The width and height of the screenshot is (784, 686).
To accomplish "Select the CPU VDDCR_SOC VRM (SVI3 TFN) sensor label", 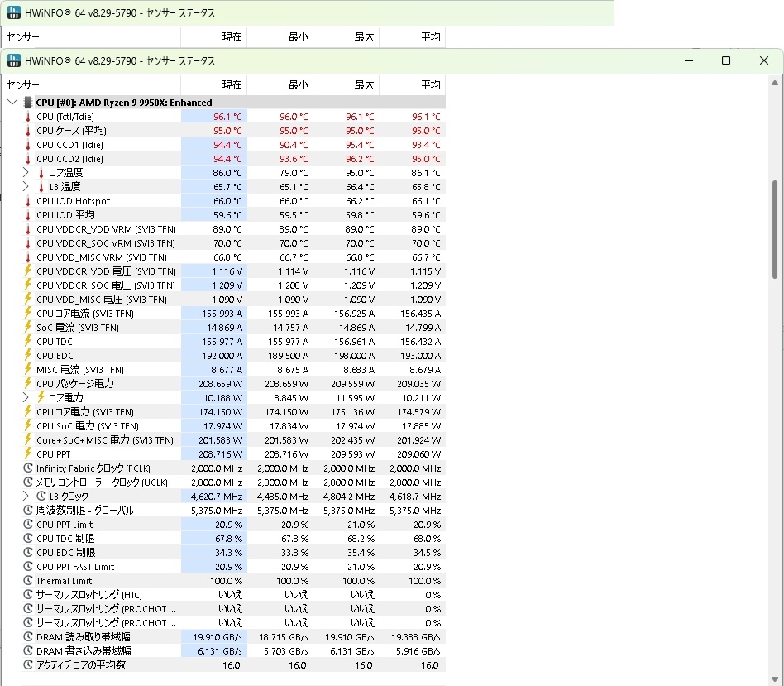I will pos(106,243).
